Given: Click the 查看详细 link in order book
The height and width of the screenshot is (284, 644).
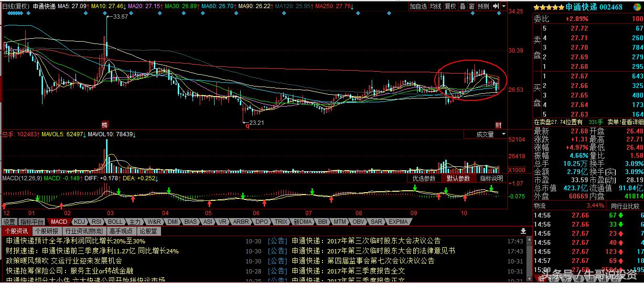Looking at the screenshot, I should [x=632, y=122].
